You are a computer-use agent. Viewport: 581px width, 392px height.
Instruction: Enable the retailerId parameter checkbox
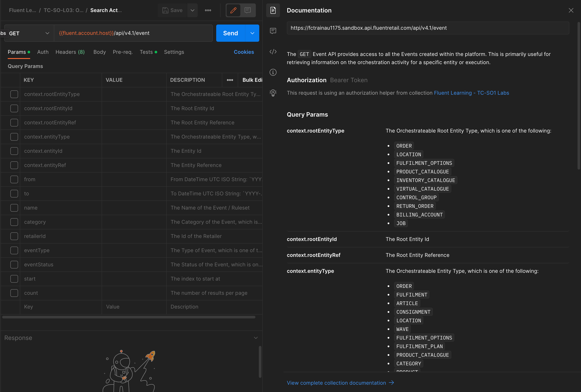coord(14,236)
